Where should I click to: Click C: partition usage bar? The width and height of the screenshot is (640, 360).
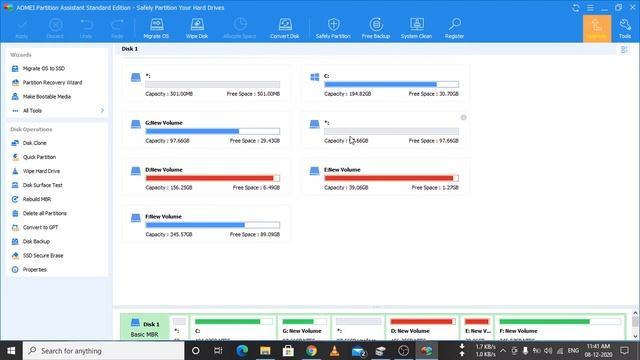tap(391, 84)
